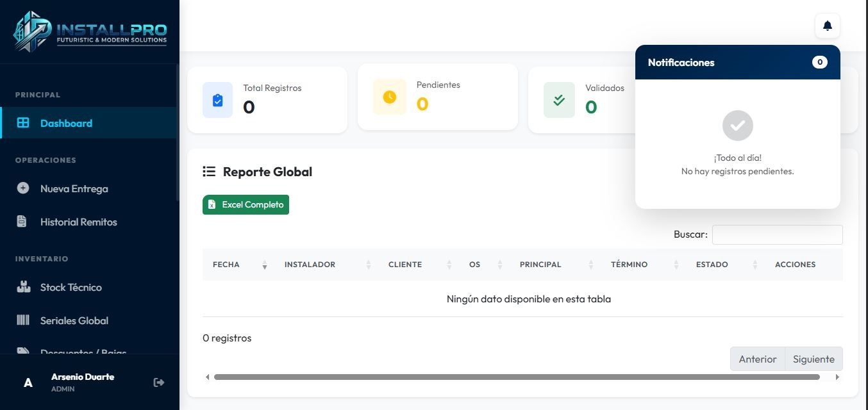Click the Stock Técnico boxes icon
This screenshot has height=410, width=868.
click(23, 287)
